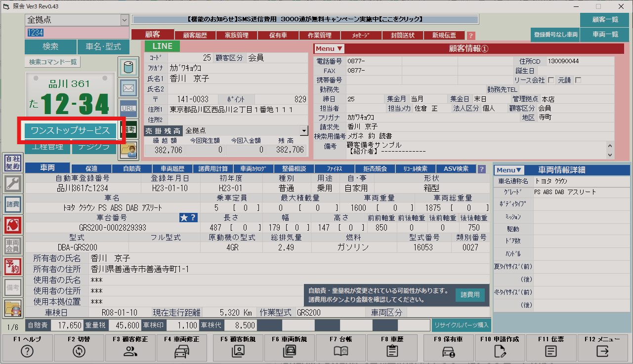Open F3 顧客修正 customer edit

click(x=130, y=347)
